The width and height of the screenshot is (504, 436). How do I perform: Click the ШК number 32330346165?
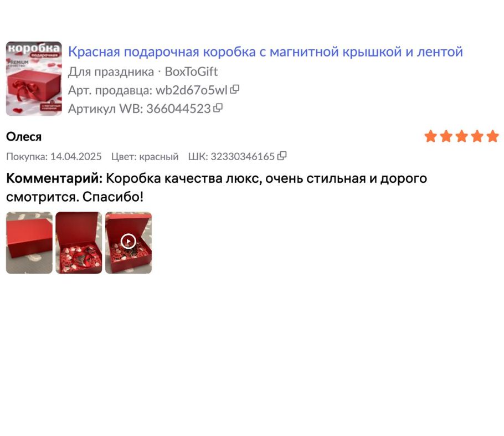[243, 157]
